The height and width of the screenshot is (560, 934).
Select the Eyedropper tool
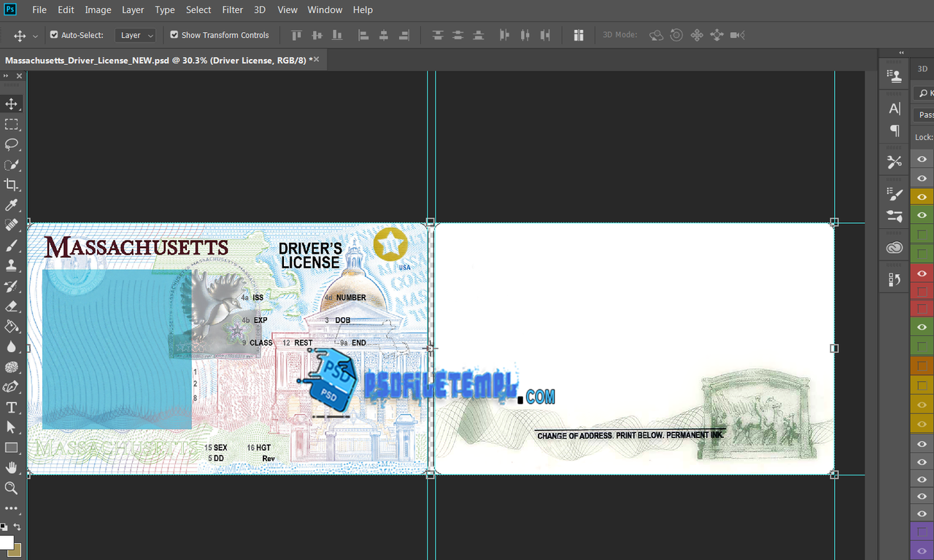tap(12, 205)
